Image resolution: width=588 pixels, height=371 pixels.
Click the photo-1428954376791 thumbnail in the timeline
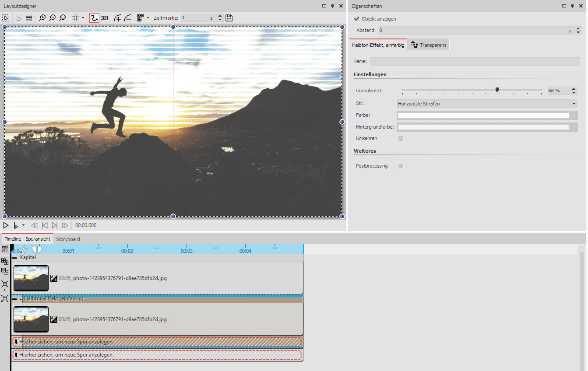[31, 278]
